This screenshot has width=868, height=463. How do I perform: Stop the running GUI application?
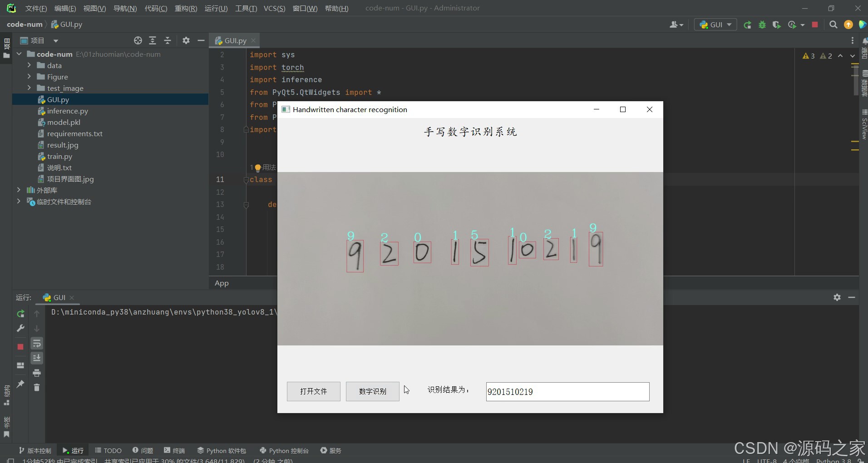click(x=815, y=25)
